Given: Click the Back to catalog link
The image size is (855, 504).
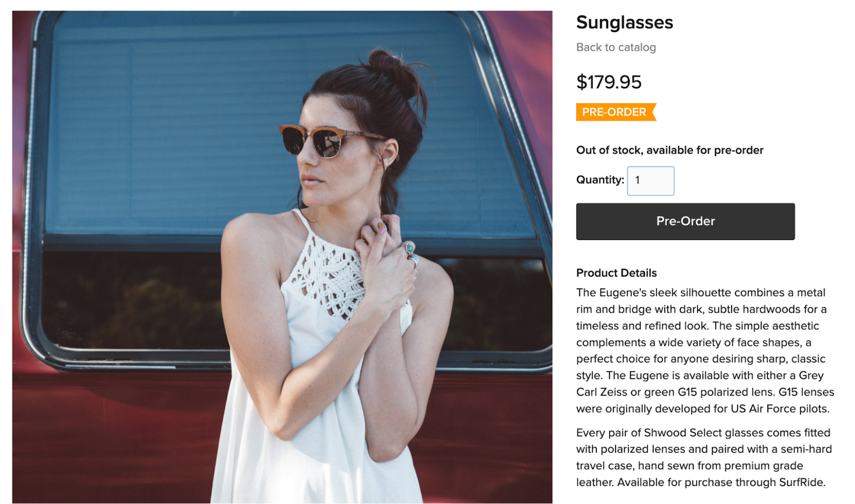Looking at the screenshot, I should tap(616, 47).
